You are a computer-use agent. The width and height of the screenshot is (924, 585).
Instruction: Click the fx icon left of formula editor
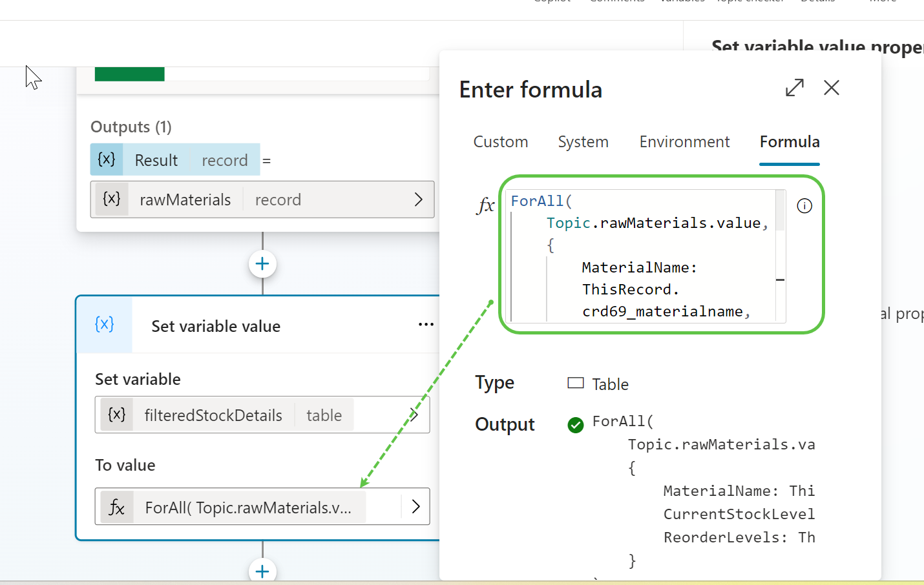click(x=485, y=206)
